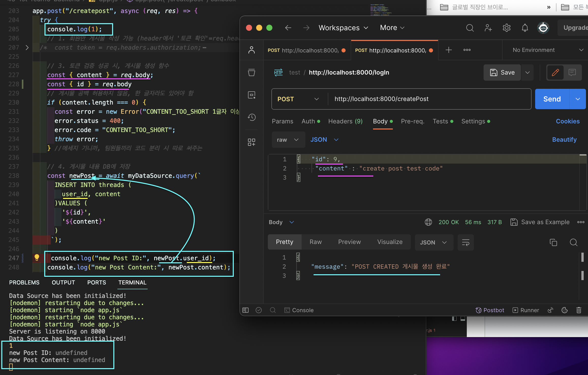Open the Postman search icon
The image size is (588, 375).
(x=470, y=28)
